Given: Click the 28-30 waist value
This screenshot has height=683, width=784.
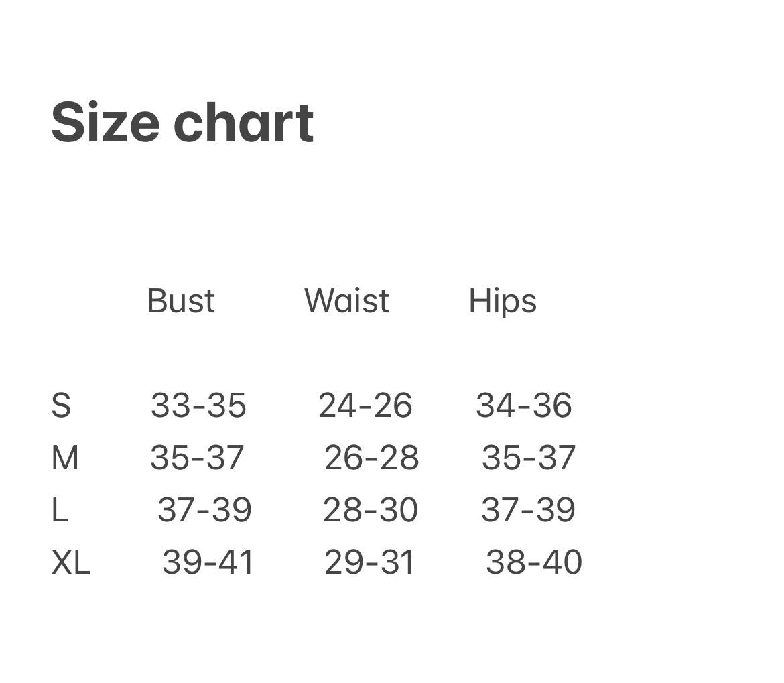Looking at the screenshot, I should (371, 511).
